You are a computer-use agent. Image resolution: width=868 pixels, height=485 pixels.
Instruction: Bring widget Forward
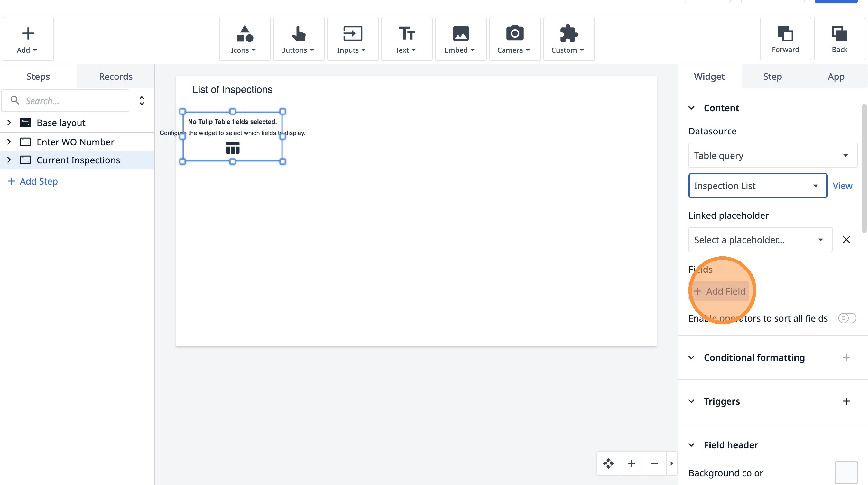point(785,39)
